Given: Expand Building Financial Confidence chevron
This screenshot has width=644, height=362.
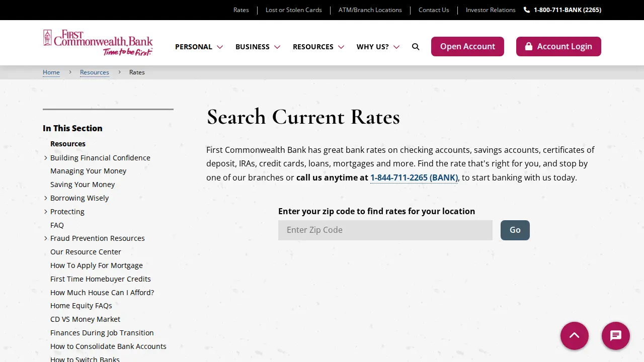Looking at the screenshot, I should [x=46, y=158].
